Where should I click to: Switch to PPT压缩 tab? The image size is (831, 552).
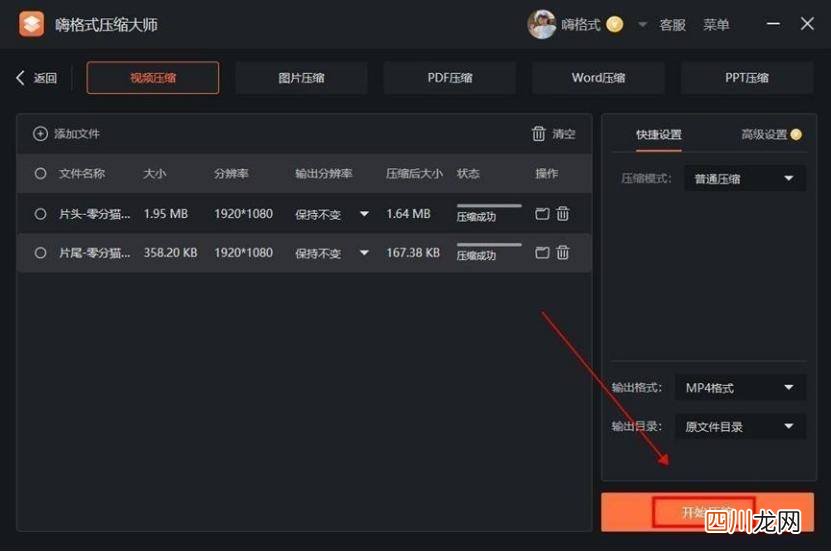tap(747, 78)
